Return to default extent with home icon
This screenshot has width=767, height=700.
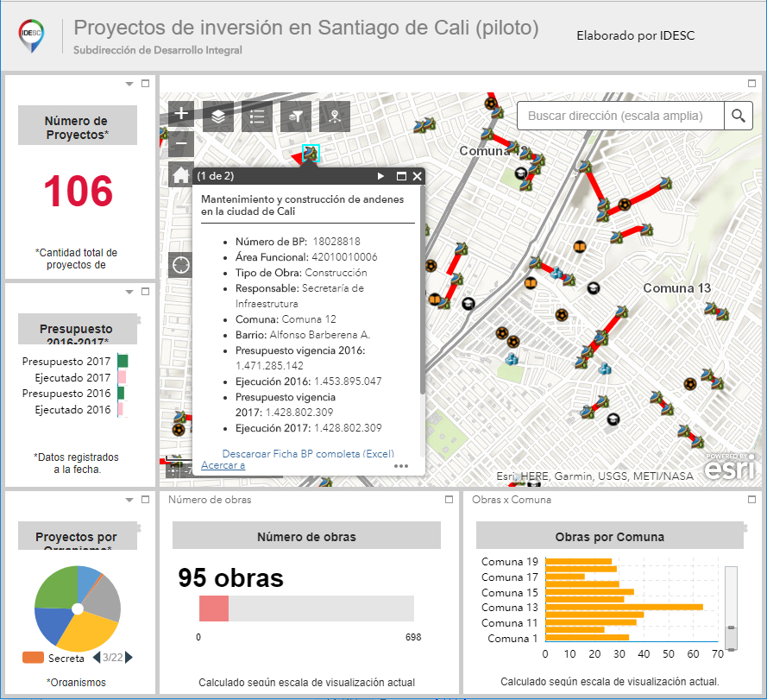[x=180, y=174]
